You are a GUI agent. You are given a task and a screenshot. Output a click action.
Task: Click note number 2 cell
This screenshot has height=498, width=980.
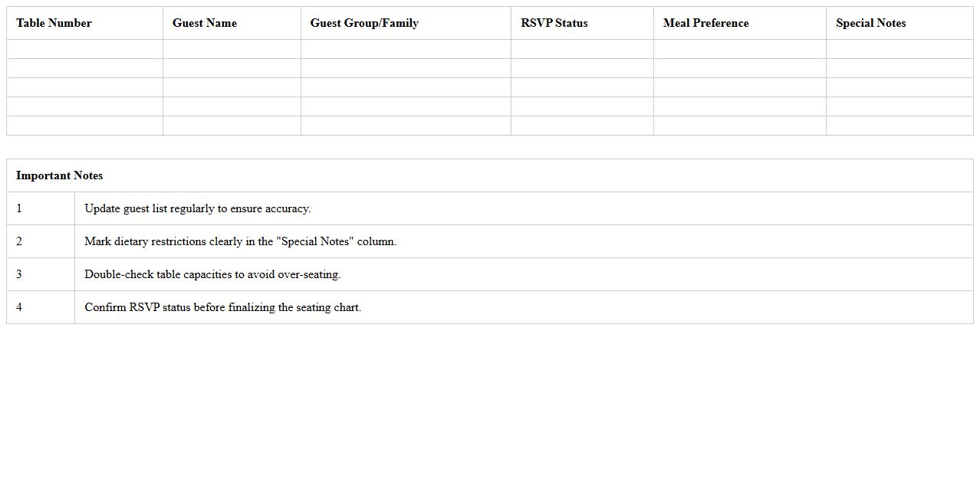pyautogui.click(x=40, y=241)
